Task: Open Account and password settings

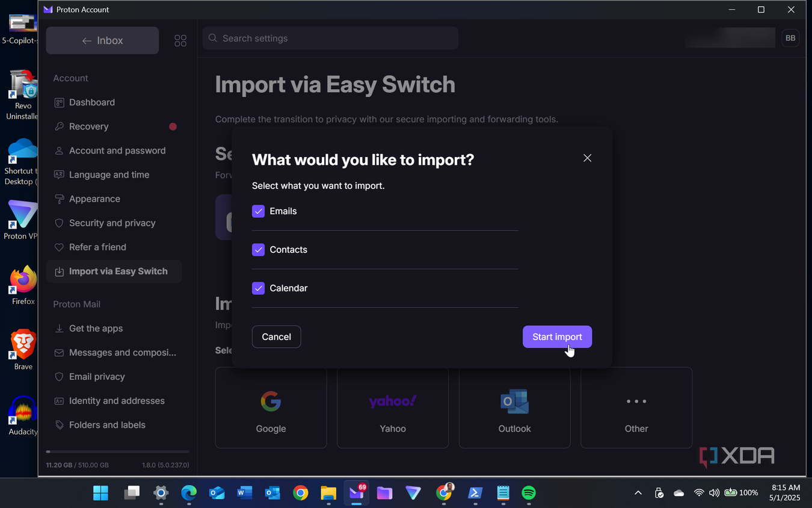Action: tap(114, 150)
